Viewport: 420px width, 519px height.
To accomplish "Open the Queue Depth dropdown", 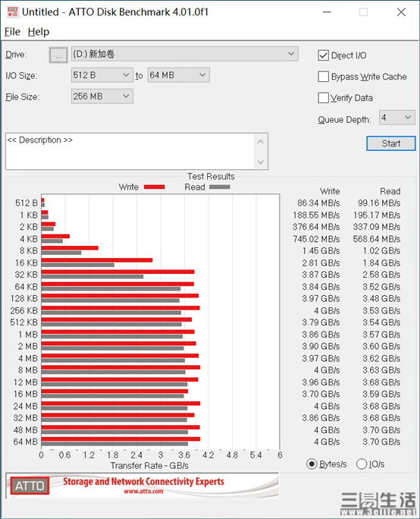I will (x=396, y=118).
